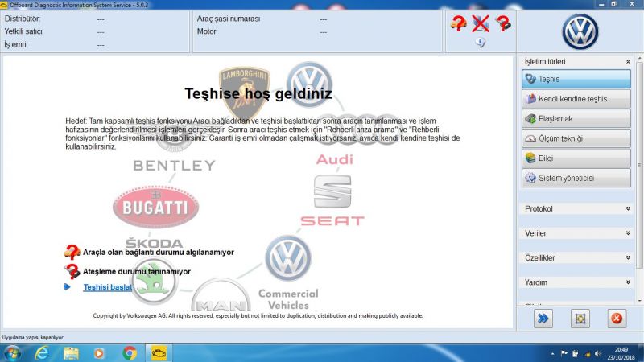Viewport: 644px width, 362px height.
Task: Open the Bilgi section
Action: pos(576,158)
